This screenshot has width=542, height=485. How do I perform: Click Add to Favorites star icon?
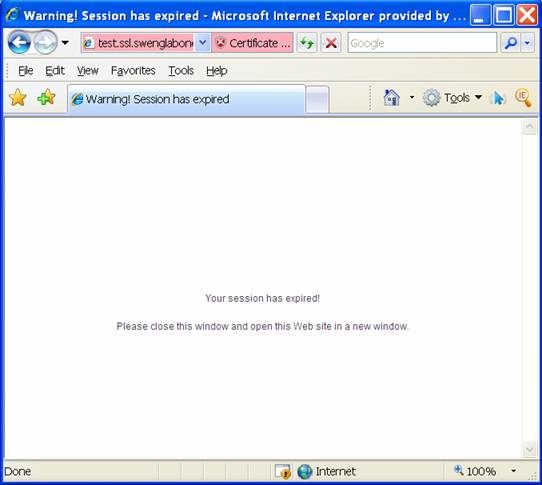tap(46, 97)
